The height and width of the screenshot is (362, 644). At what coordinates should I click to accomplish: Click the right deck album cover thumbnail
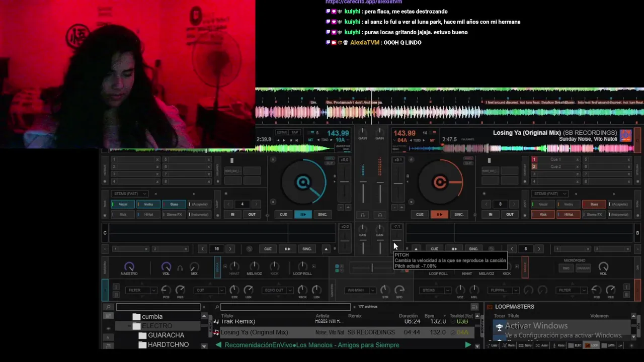point(626,136)
